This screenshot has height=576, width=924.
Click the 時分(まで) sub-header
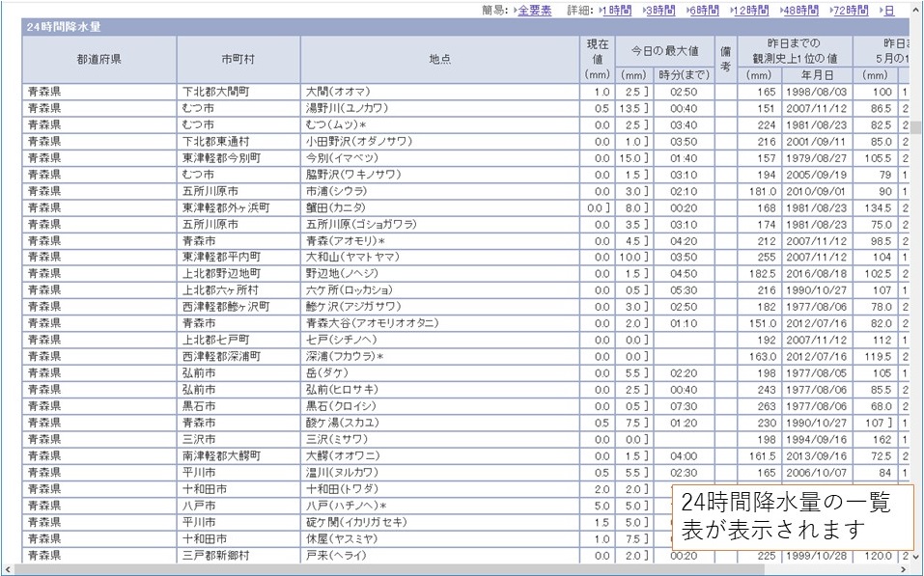click(684, 75)
